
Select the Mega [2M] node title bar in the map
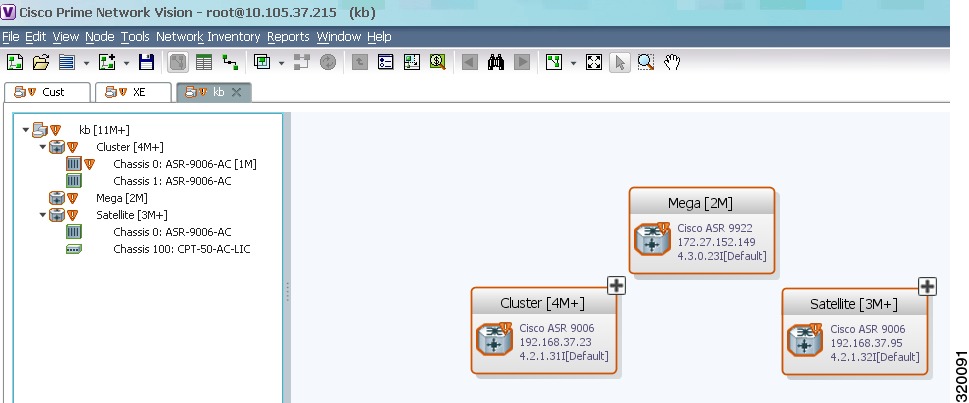click(701, 203)
